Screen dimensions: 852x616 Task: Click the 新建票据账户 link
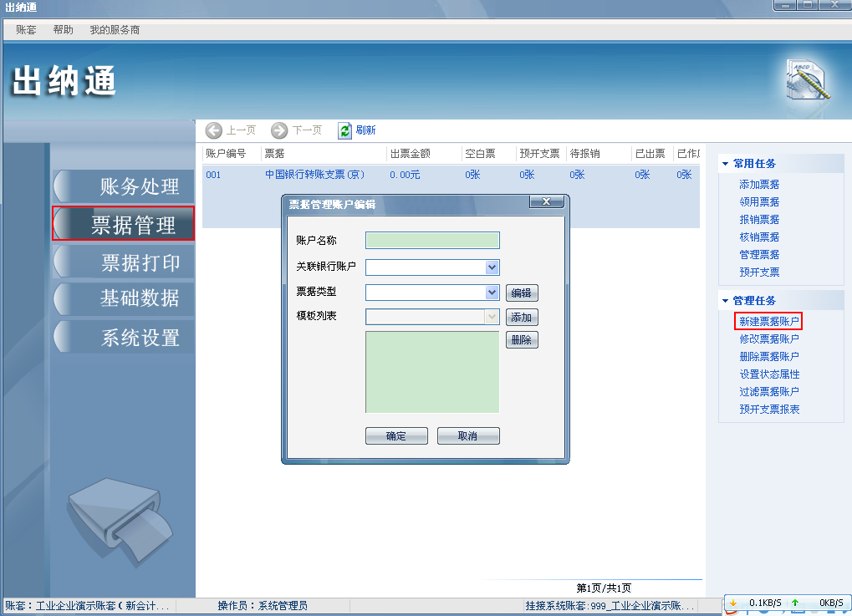pyautogui.click(x=769, y=322)
